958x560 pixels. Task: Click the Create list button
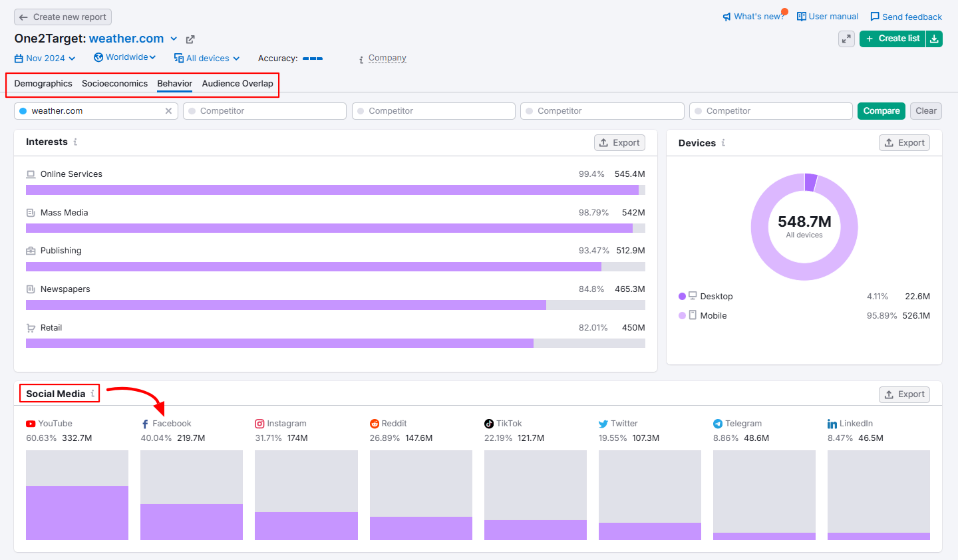[892, 39]
